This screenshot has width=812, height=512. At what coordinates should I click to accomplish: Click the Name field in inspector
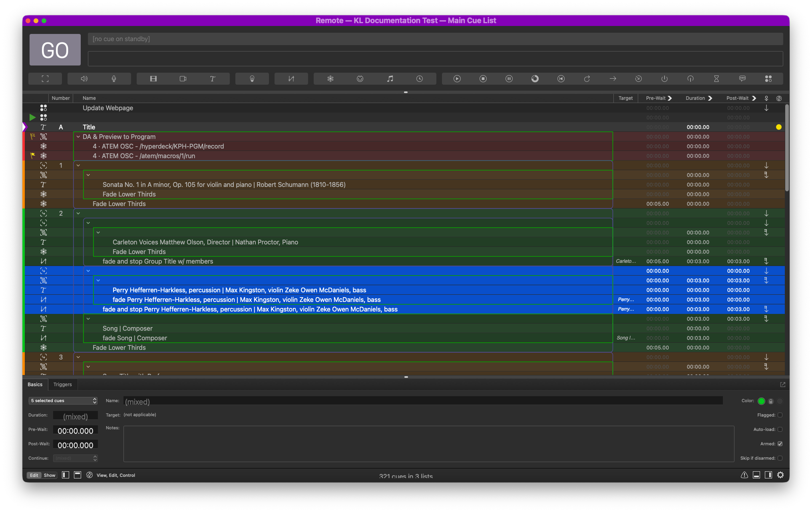click(x=423, y=401)
